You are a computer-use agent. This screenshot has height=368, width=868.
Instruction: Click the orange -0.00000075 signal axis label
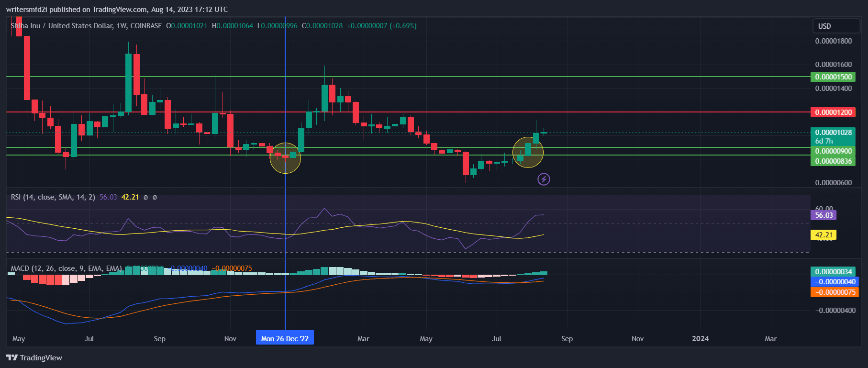tap(835, 292)
